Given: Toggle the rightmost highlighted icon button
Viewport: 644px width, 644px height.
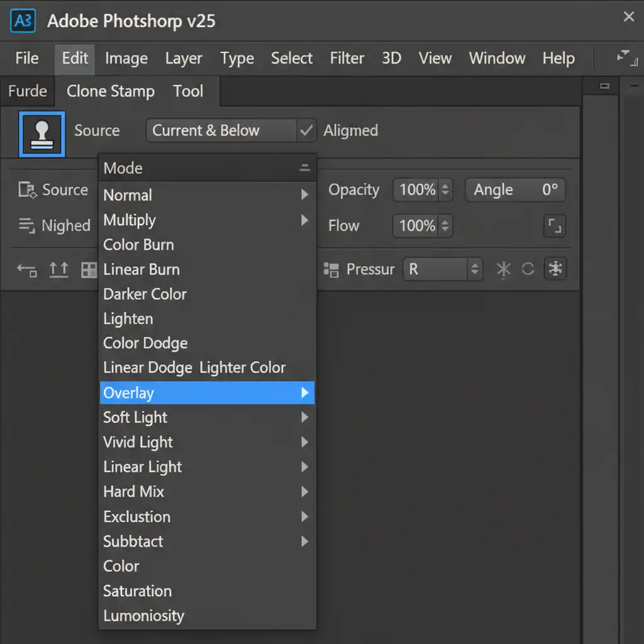Looking at the screenshot, I should pos(555,269).
